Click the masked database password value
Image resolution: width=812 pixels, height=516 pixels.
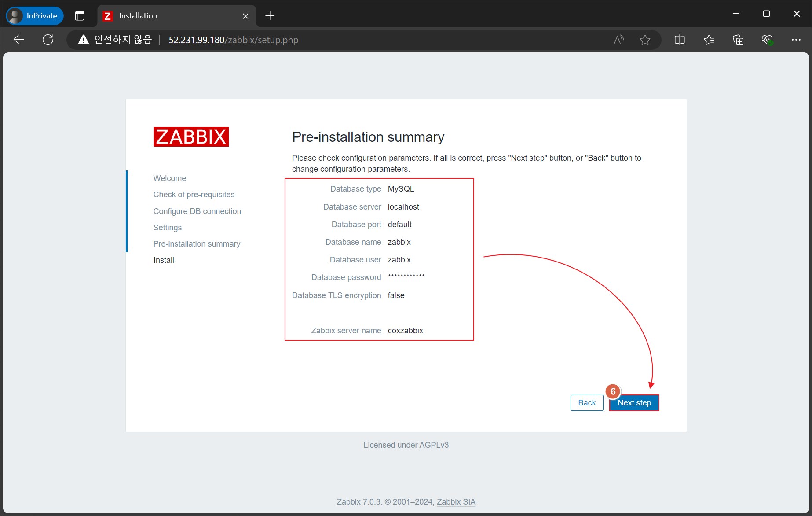pos(406,276)
